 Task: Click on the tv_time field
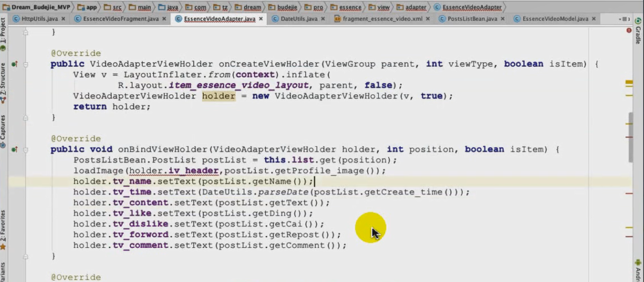(x=132, y=192)
